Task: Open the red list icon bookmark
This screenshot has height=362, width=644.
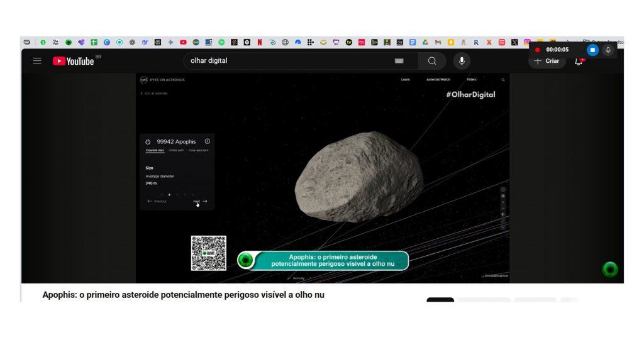Action: pyautogui.click(x=501, y=42)
